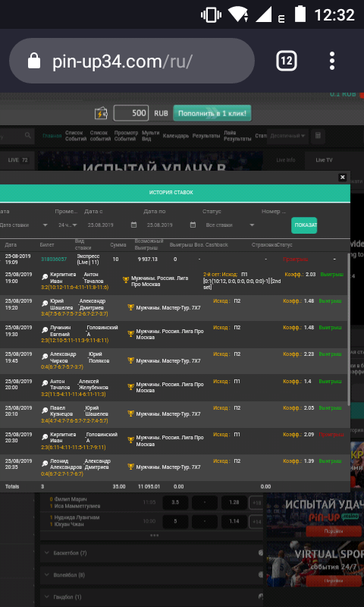The width and height of the screenshot is (364, 607).
Task: Click trophy icon in the 20:10 bet row
Action: tap(130, 414)
